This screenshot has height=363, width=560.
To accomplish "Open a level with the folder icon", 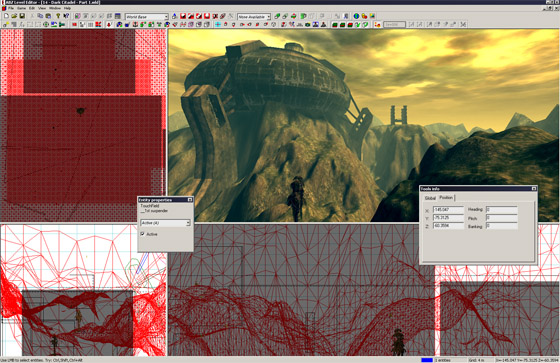I will coord(14,16).
